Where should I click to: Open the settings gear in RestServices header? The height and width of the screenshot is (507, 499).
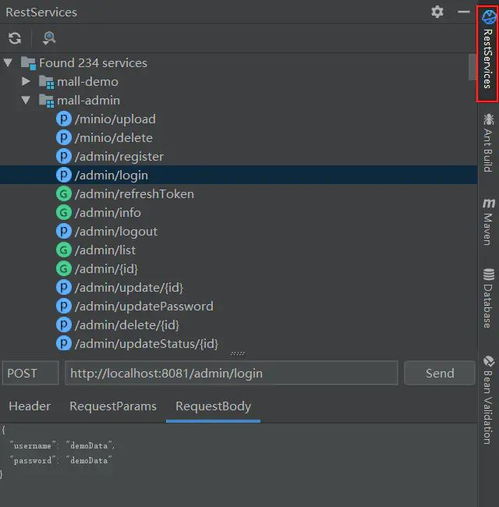pyautogui.click(x=437, y=12)
